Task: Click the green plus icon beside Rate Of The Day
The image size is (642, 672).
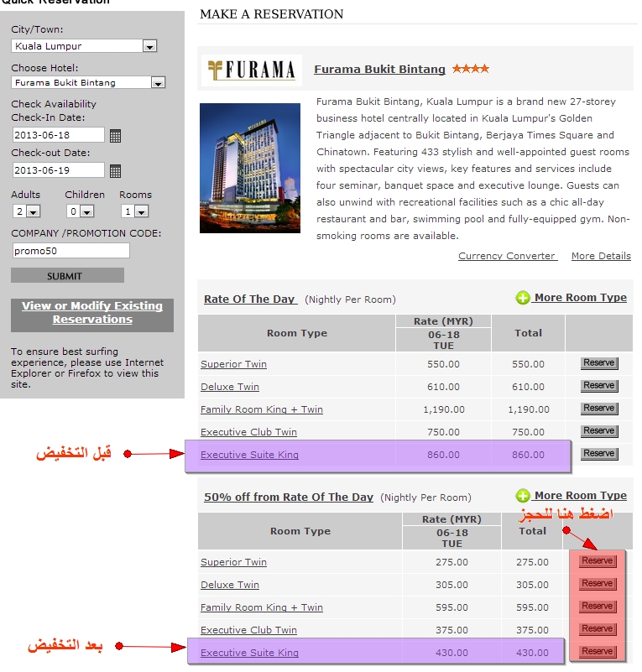Action: [523, 298]
